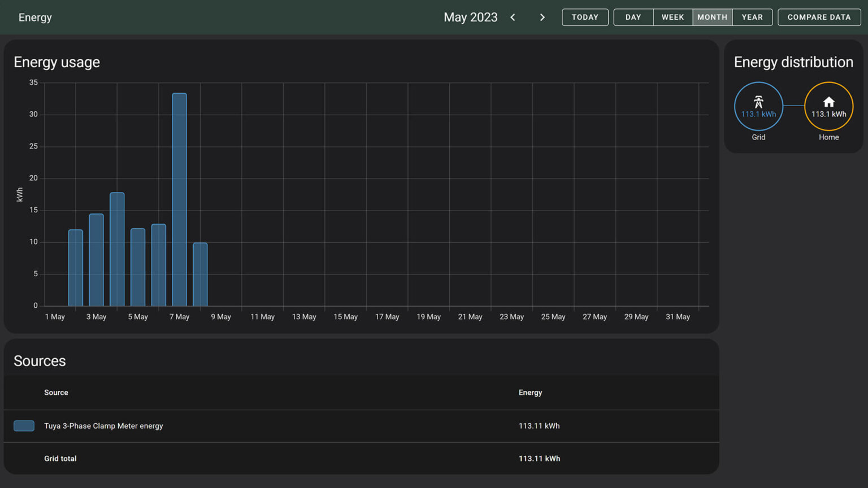The image size is (868, 488).
Task: Switch to the Day view
Action: pos(633,18)
